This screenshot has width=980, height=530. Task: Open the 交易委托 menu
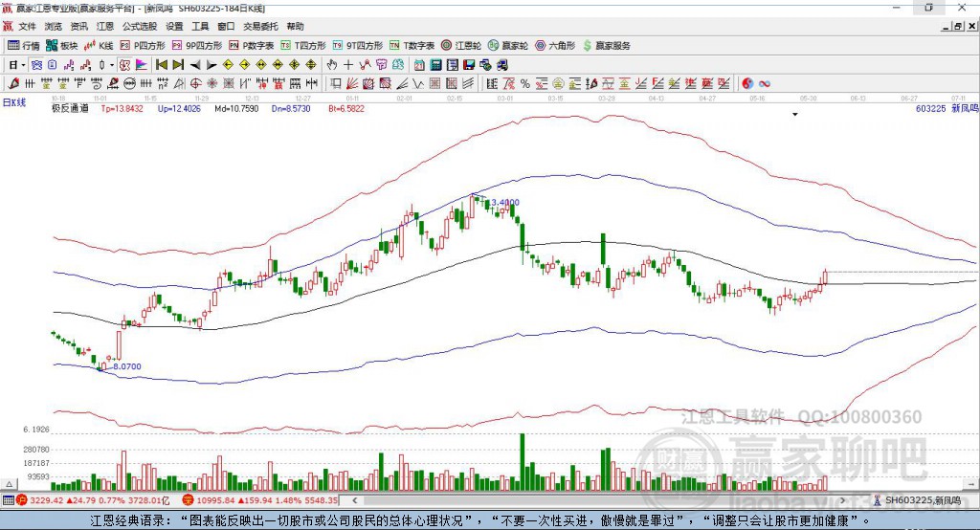click(x=260, y=26)
